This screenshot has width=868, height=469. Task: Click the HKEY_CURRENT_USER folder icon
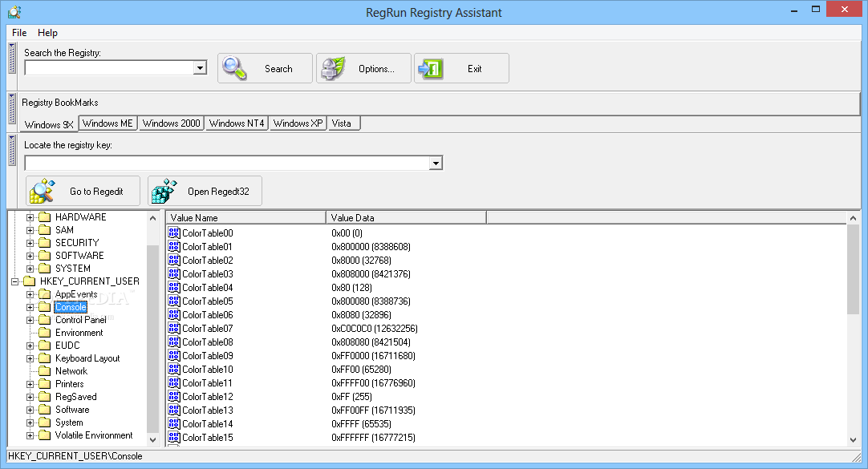click(x=30, y=281)
